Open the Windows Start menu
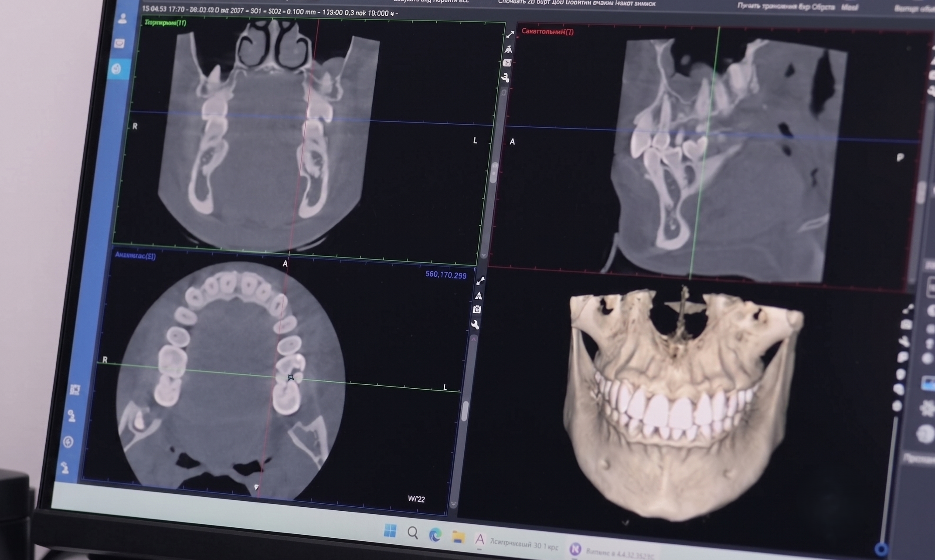Image resolution: width=935 pixels, height=560 pixels. pyautogui.click(x=390, y=531)
